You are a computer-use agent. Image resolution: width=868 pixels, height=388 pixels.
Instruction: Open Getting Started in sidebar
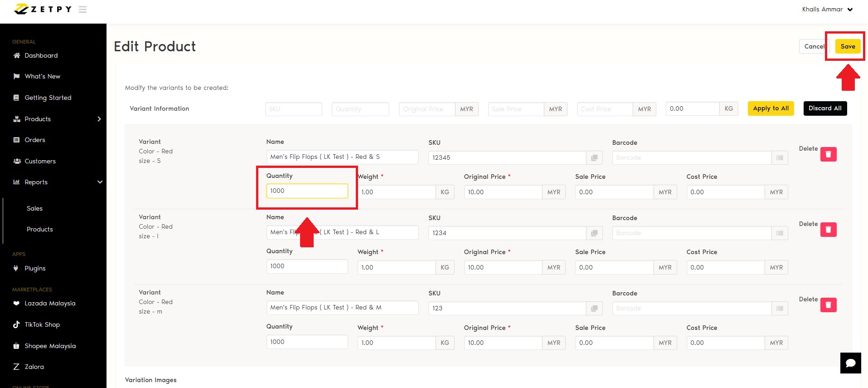(48, 98)
